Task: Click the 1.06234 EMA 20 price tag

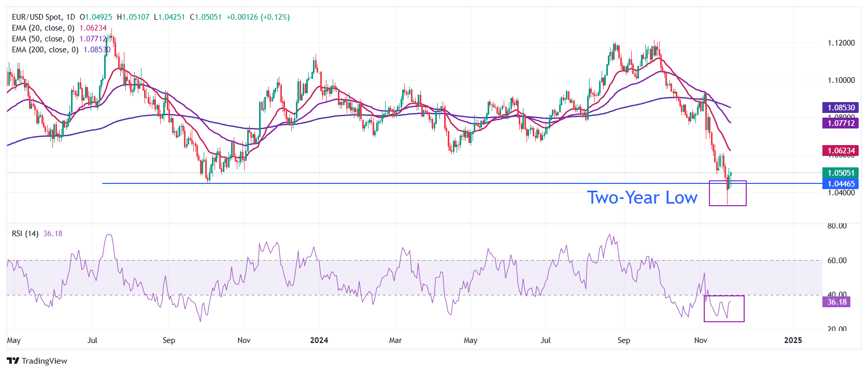Action: tap(841, 151)
